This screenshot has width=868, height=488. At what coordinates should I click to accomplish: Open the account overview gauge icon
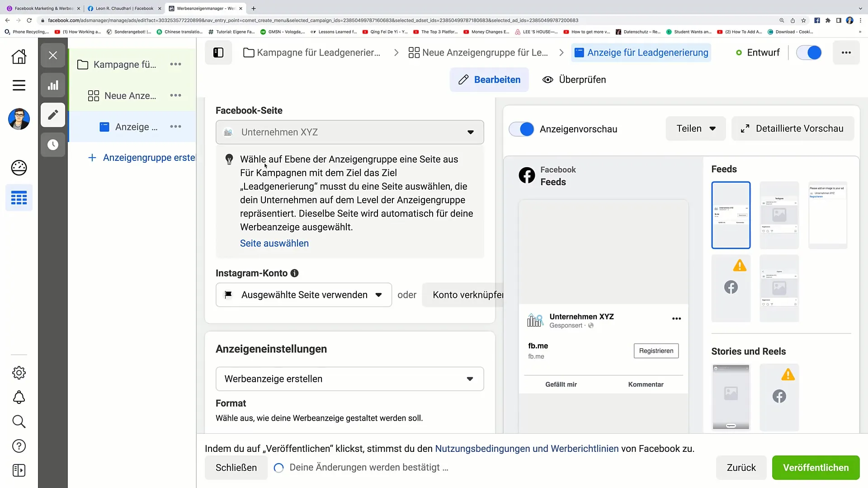pos(19,168)
